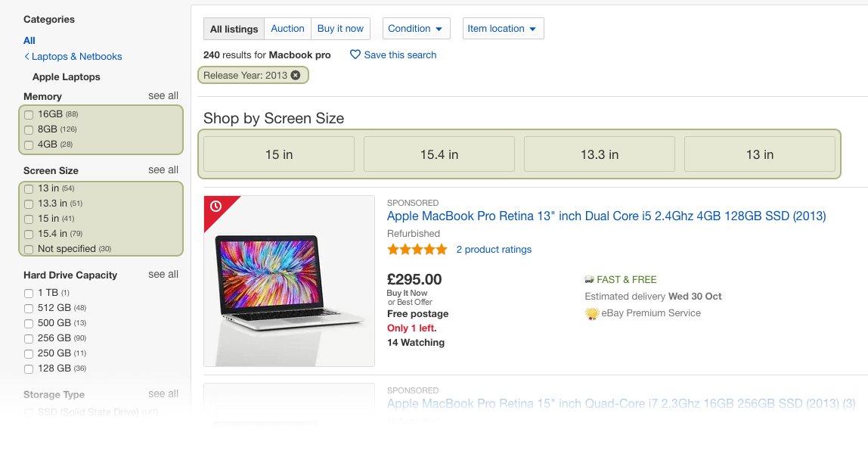This screenshot has height=454, width=868.
Task: Shop by the 13.3 in screen size
Action: click(600, 154)
